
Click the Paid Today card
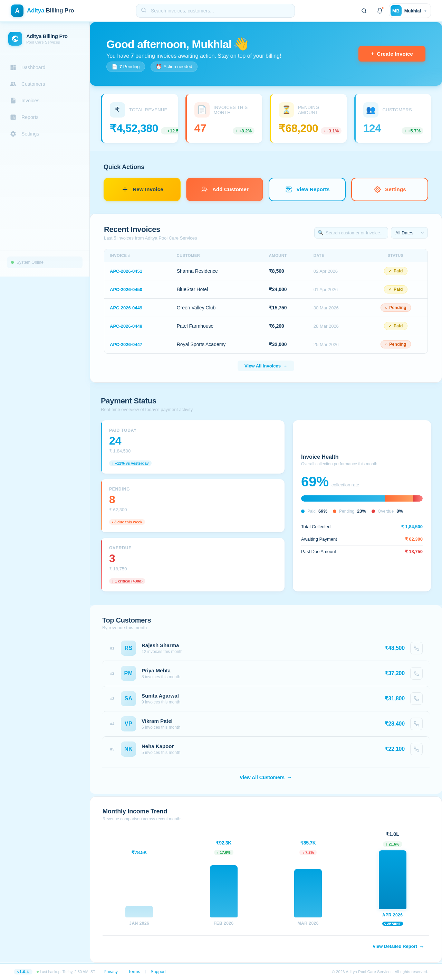tap(192, 447)
